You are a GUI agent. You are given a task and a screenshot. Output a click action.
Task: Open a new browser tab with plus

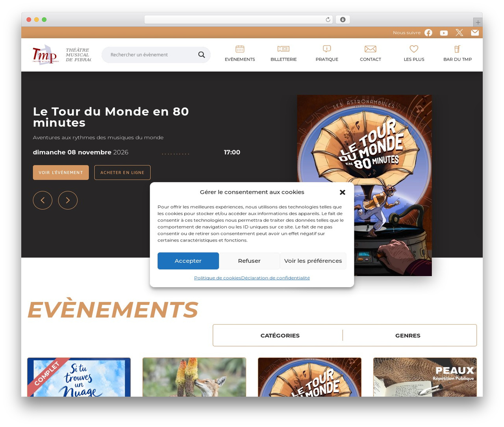(x=478, y=22)
